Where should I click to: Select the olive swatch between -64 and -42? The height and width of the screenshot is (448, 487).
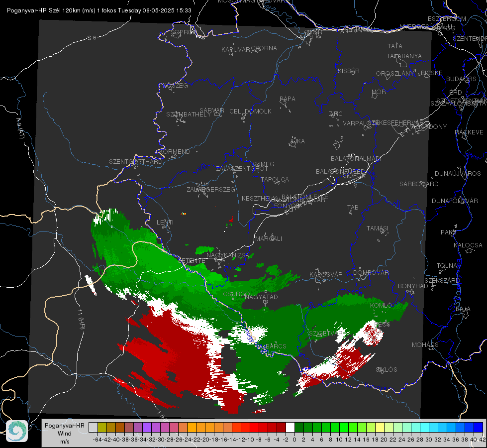tap(102, 428)
